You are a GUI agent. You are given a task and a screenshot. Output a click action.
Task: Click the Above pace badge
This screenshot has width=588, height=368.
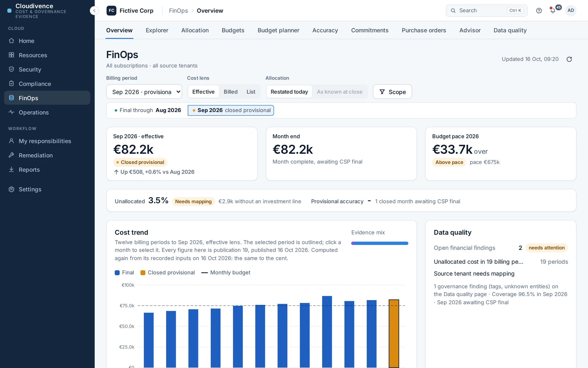pyautogui.click(x=449, y=162)
